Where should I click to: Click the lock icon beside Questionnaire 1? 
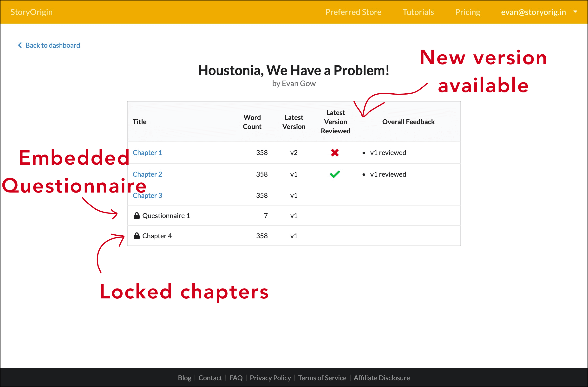pyautogui.click(x=137, y=216)
